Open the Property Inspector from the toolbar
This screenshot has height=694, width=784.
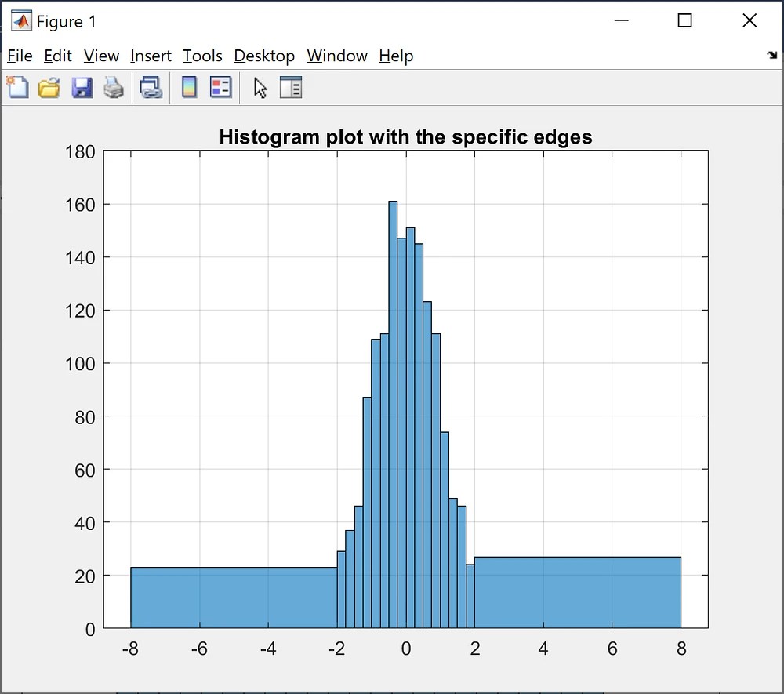291,87
